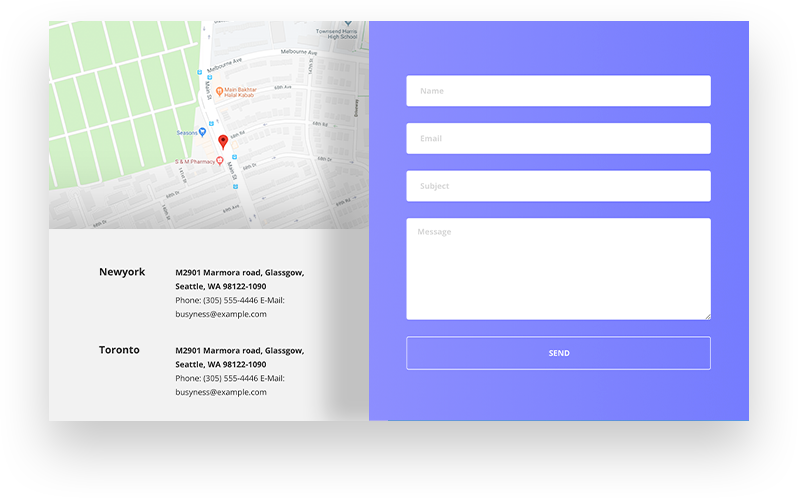Click the red location marker on map
The height and width of the screenshot is (498, 798).
pyautogui.click(x=223, y=141)
